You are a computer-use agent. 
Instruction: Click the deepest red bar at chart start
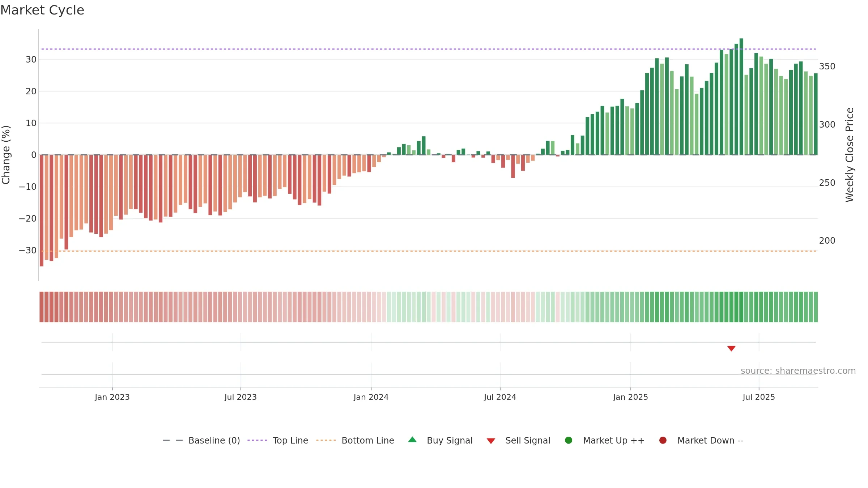point(42,211)
